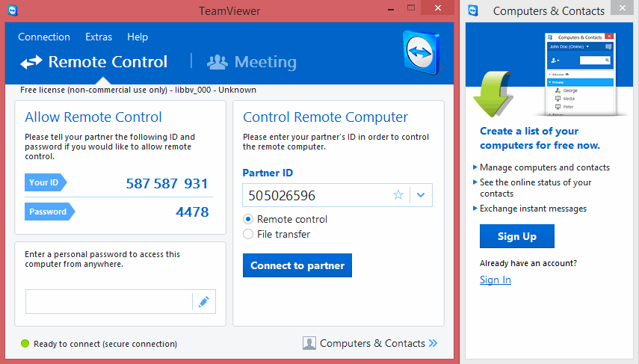
Task: Follow the Sign In link
Action: [495, 280]
